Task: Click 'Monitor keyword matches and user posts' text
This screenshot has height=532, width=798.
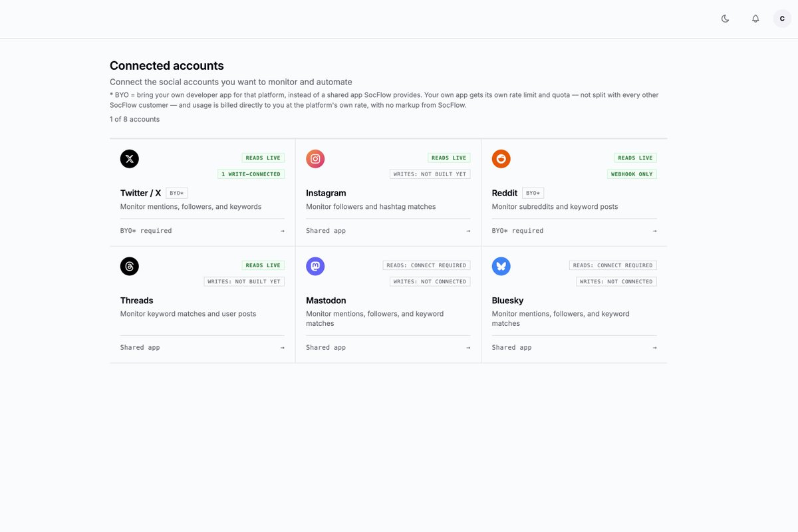Action: 188,314
